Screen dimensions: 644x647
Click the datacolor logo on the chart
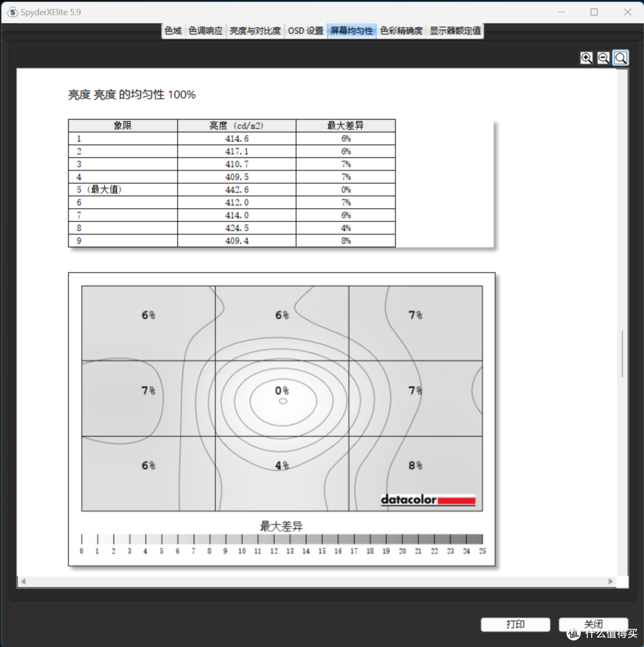click(x=428, y=500)
